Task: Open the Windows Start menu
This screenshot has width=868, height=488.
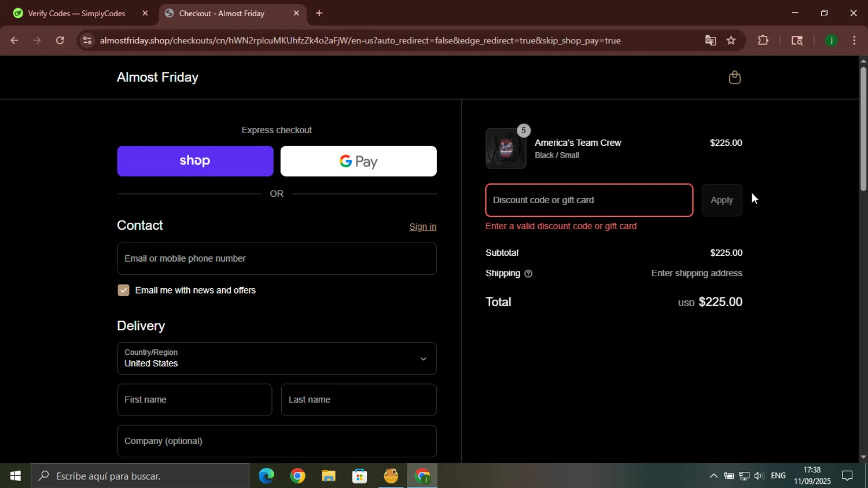Action: click(16, 476)
